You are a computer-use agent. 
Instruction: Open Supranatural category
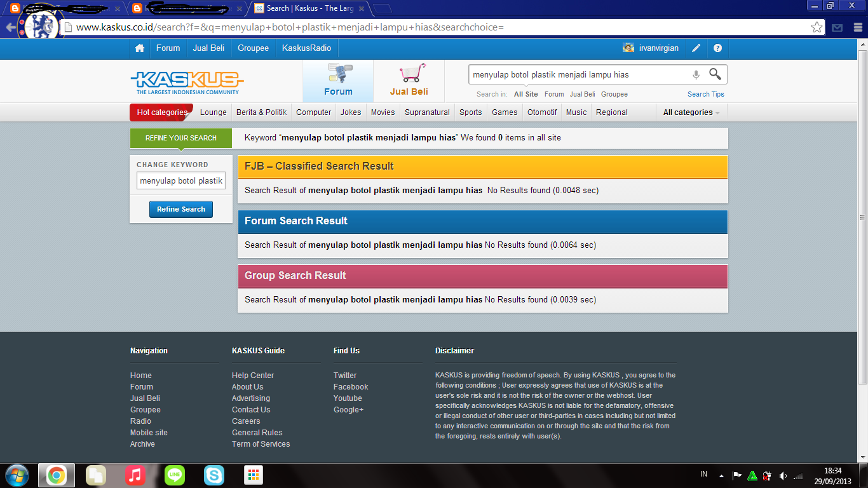click(x=428, y=112)
